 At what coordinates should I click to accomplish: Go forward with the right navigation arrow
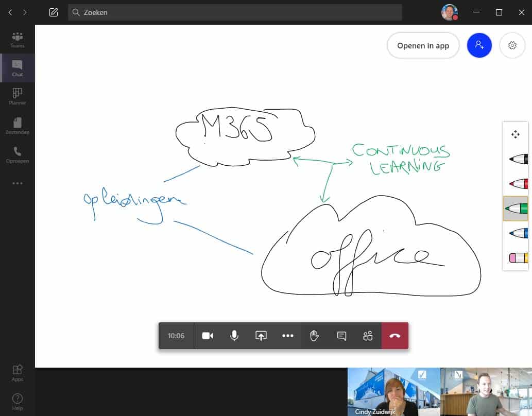(25, 12)
